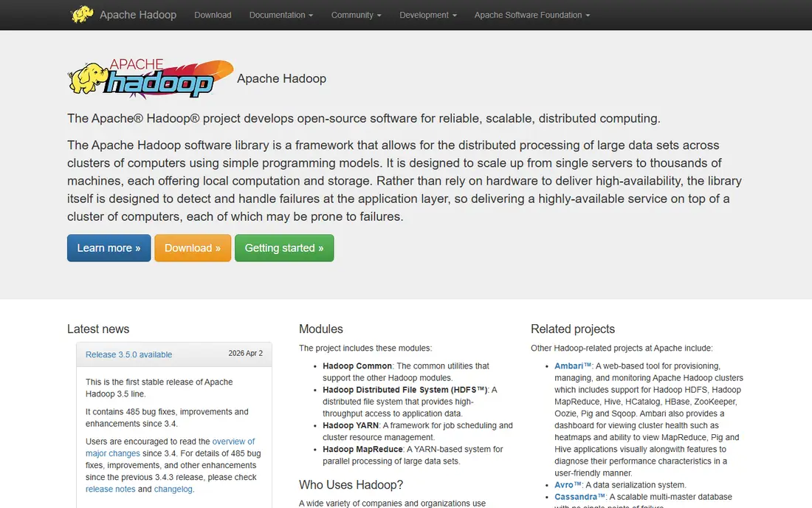Expand the Documentation dropdown menu

point(281,15)
